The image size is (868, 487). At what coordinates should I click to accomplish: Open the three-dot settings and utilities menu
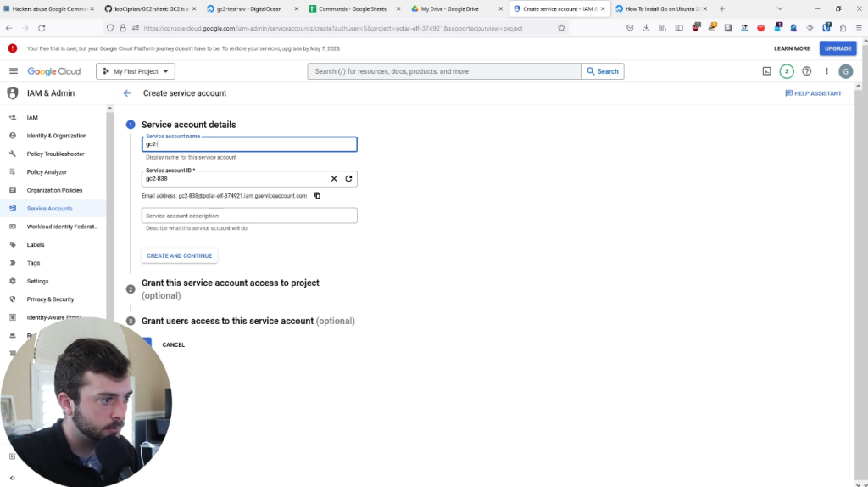click(x=826, y=71)
